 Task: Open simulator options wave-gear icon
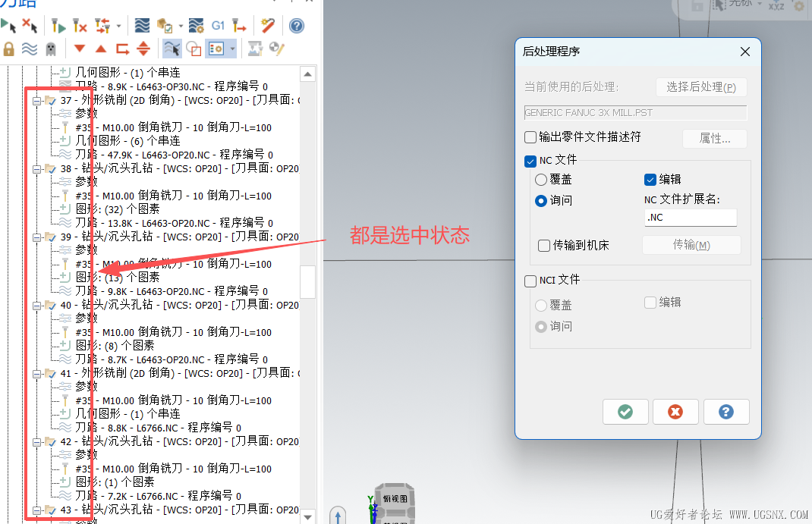point(197,25)
